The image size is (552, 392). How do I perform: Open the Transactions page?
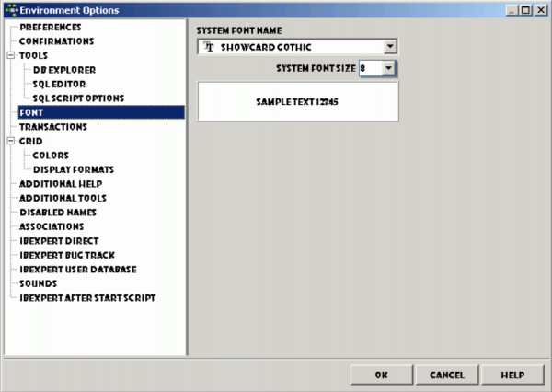(x=53, y=127)
